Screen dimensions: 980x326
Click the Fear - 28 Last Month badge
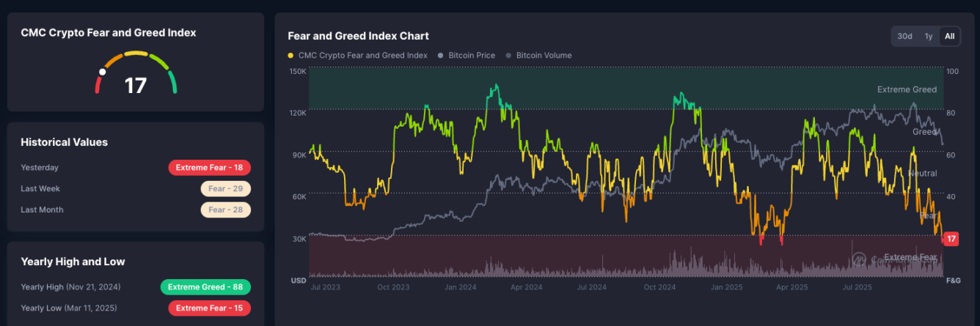[x=225, y=210]
